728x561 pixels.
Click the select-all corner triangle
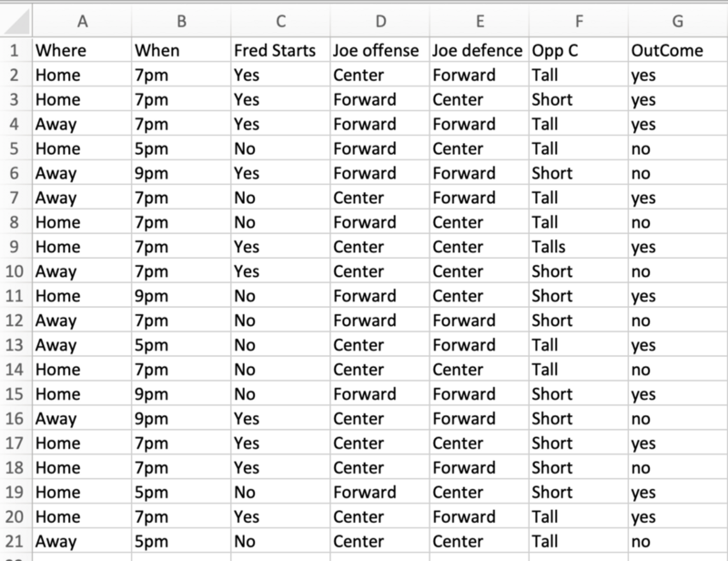tap(17, 20)
